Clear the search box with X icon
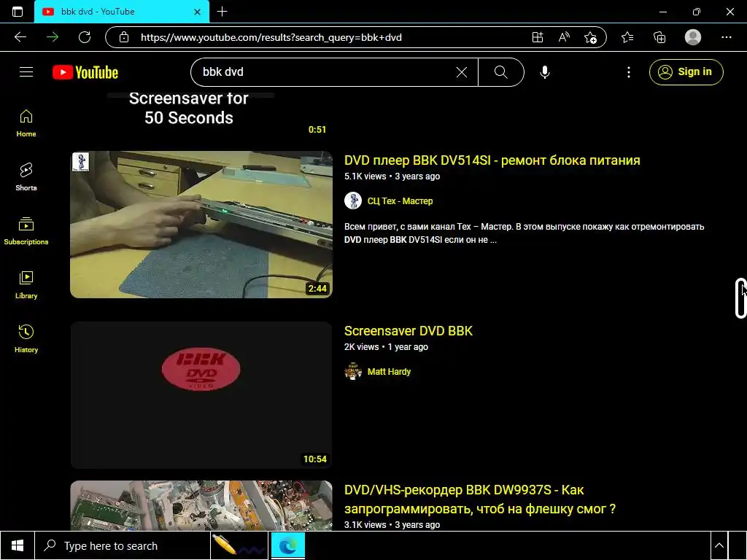 [x=461, y=72]
